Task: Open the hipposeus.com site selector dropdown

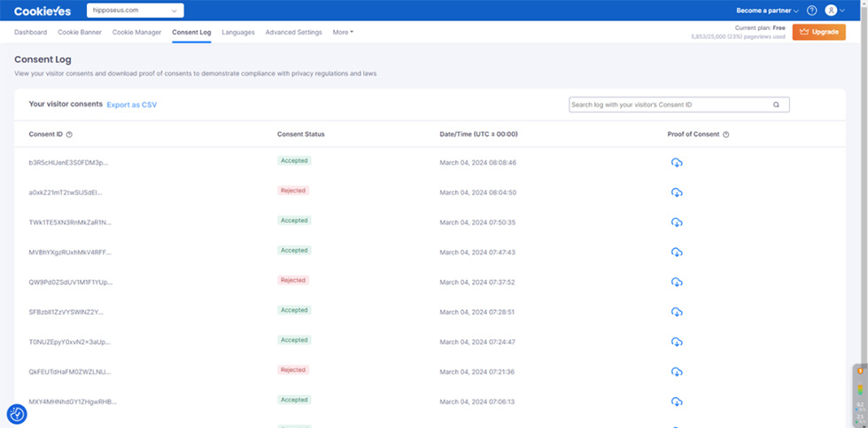Action: pyautogui.click(x=135, y=11)
